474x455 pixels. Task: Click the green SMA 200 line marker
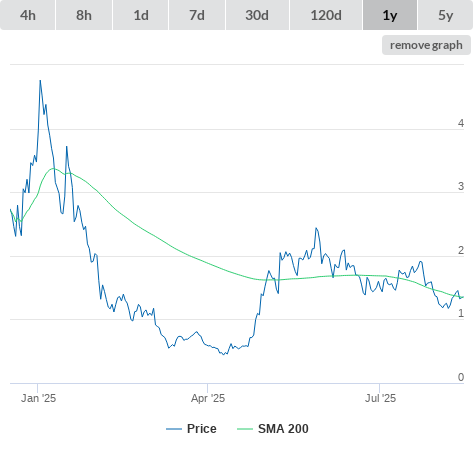(x=245, y=429)
